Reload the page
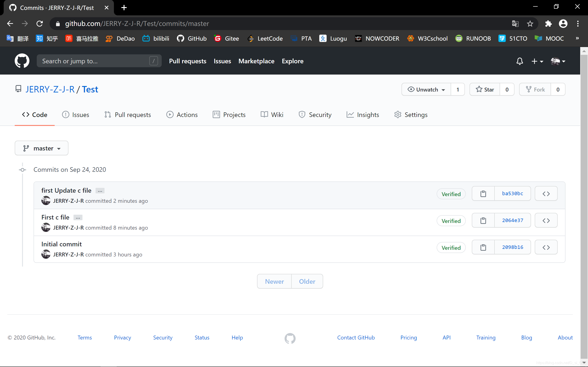This screenshot has height=367, width=588. coord(40,24)
